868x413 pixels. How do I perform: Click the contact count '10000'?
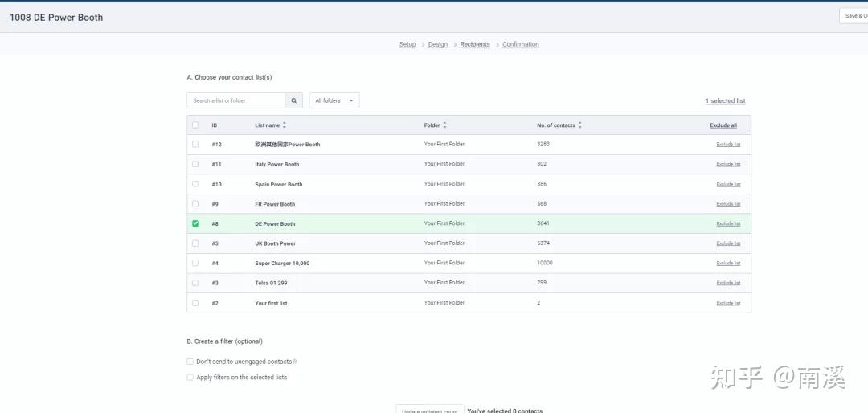(x=545, y=263)
